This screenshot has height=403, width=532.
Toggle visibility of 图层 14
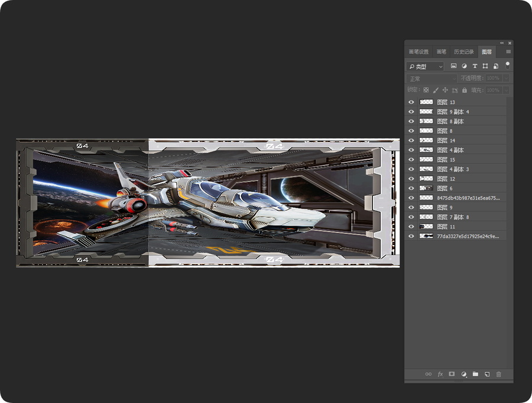[x=411, y=140]
